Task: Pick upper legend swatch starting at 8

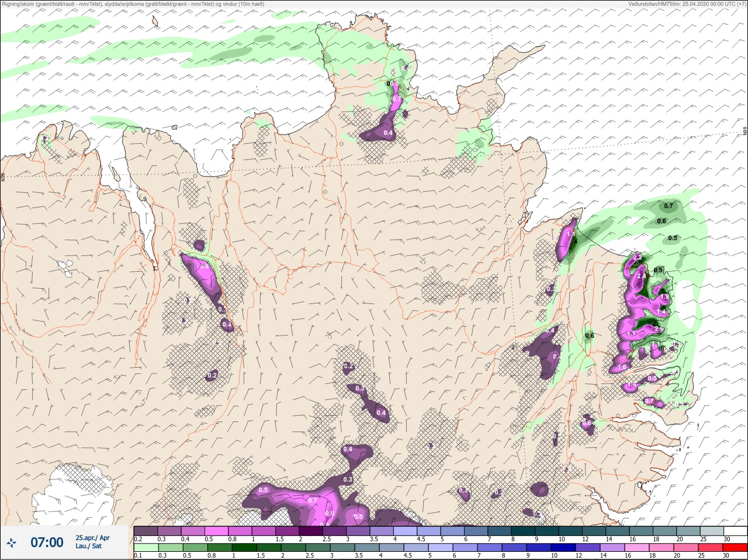Action: [x=523, y=531]
